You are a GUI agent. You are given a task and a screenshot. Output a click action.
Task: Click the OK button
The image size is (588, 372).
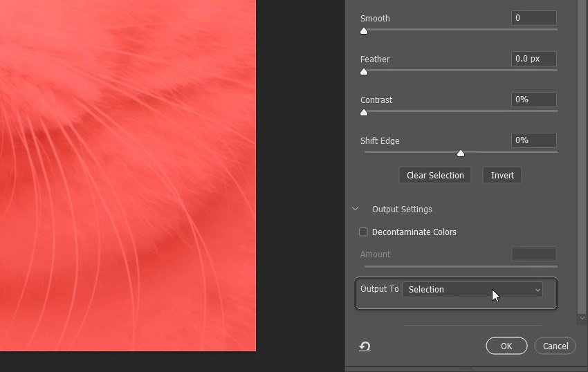pos(506,346)
